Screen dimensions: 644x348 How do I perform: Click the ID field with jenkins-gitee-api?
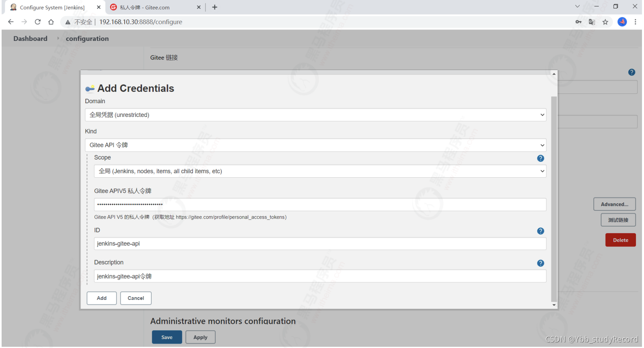tap(320, 244)
